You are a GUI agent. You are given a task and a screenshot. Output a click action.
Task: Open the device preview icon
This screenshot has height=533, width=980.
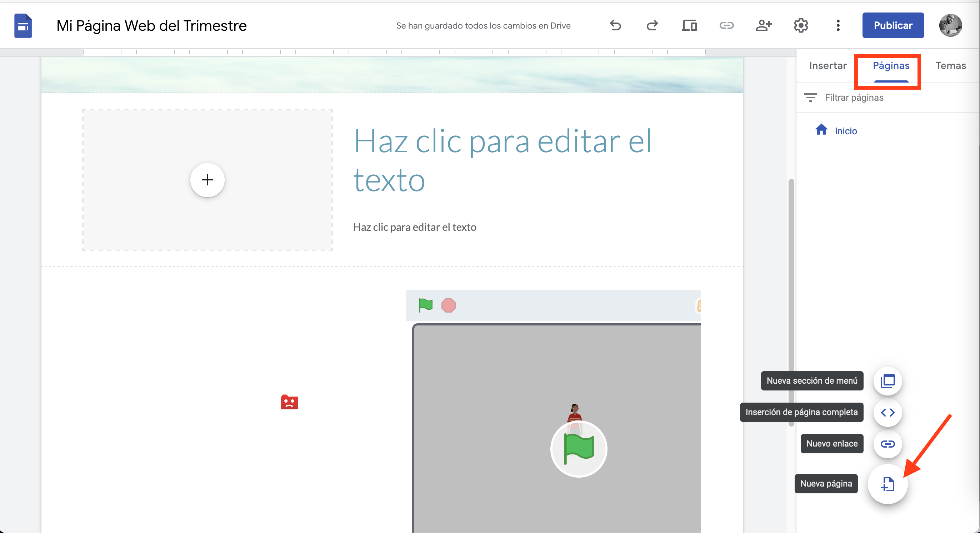689,25
